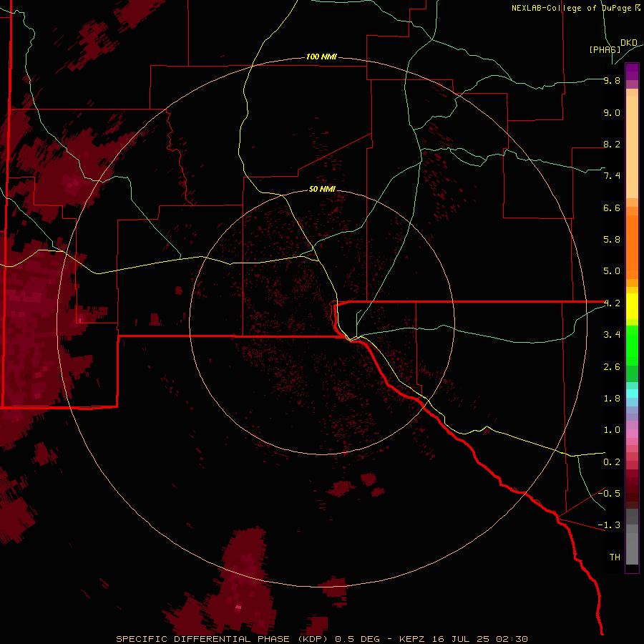Click the Specific Differential Phase (KDP) title text
Viewport: 644px width, 644px height.
[222, 639]
